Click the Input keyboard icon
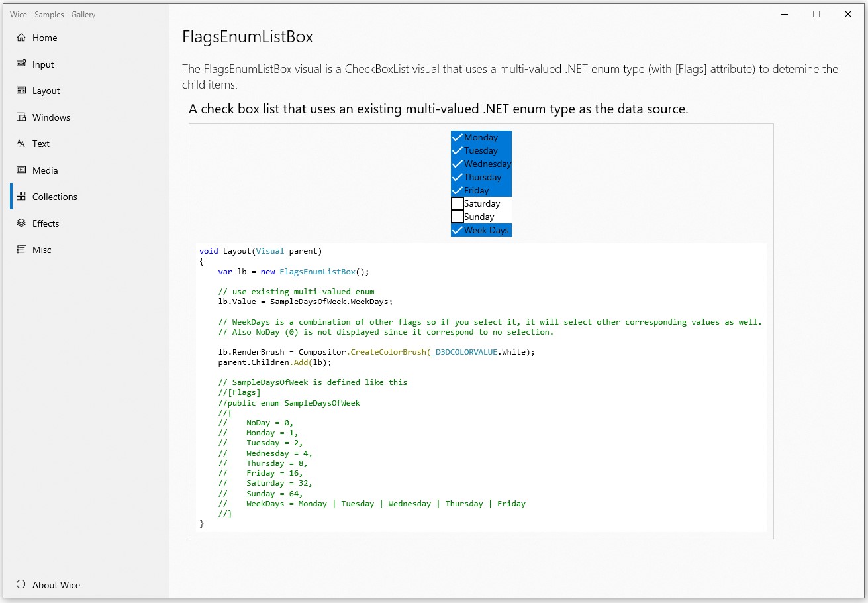 [x=21, y=64]
